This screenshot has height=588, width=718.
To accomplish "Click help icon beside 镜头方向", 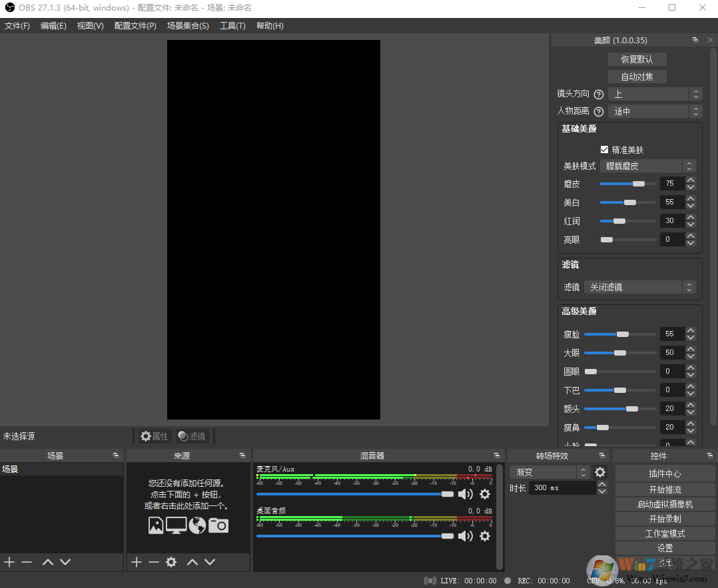I will tap(598, 95).
